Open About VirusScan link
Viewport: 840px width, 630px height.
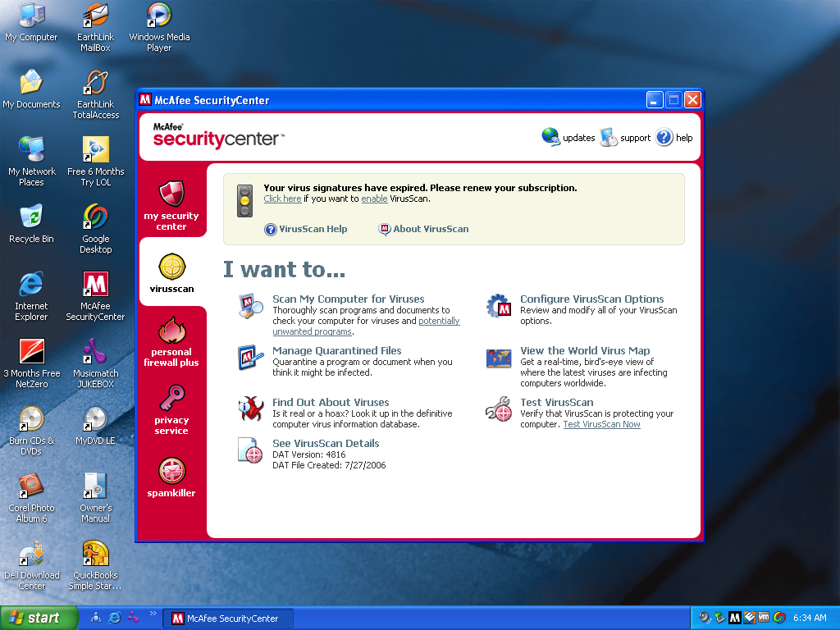coord(430,229)
